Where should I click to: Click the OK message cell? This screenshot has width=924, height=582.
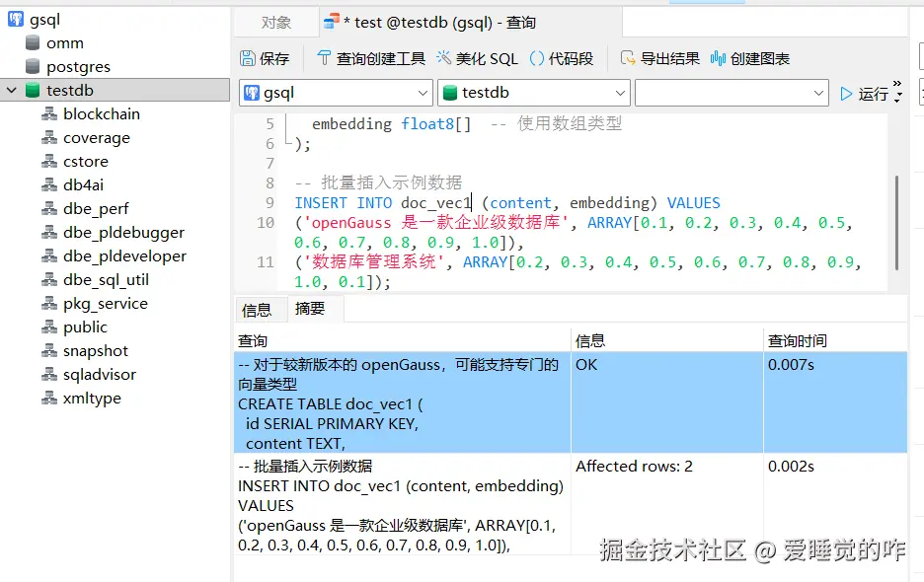(x=667, y=402)
